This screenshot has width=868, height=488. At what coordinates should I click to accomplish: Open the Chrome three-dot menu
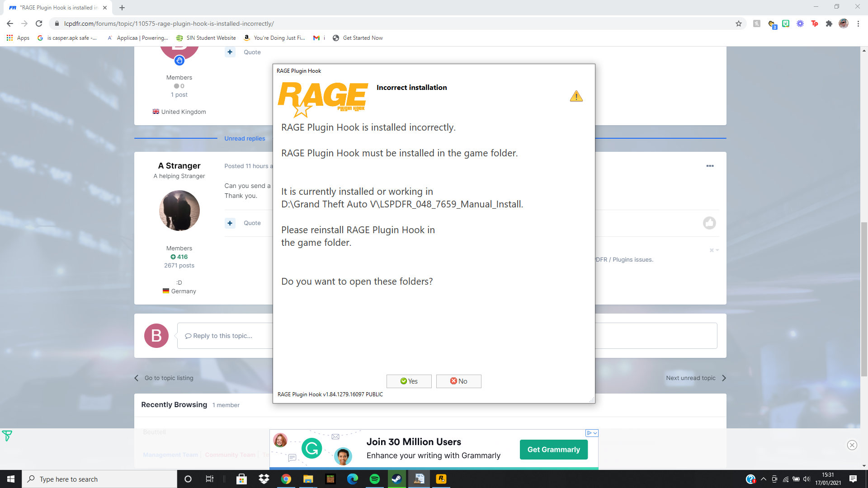pyautogui.click(x=858, y=23)
